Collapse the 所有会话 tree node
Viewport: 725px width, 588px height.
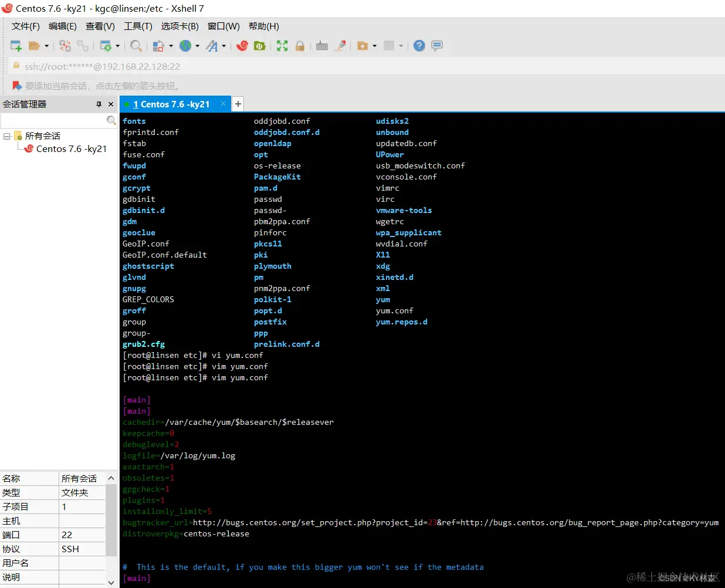coord(7,136)
